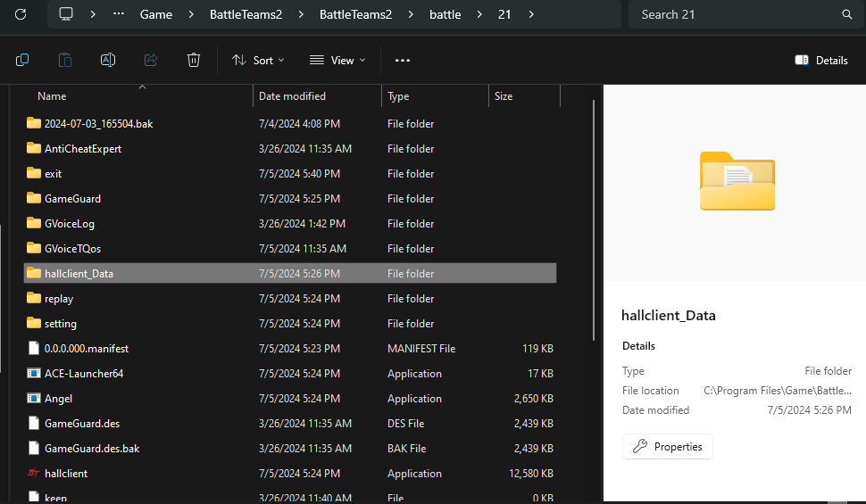Click the file list vertical scrollbar

click(594, 221)
